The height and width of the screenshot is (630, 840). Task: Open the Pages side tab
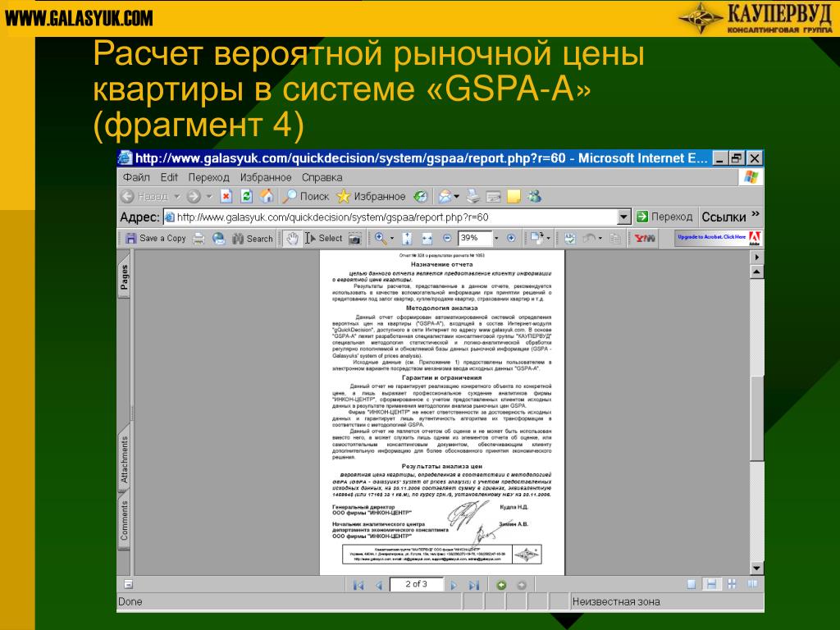click(x=125, y=277)
